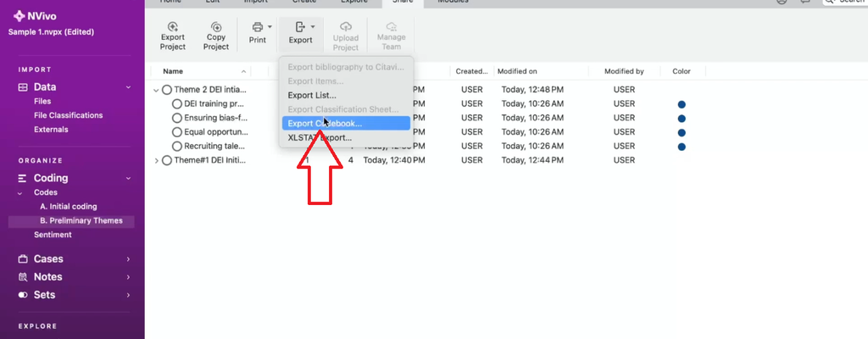Click the Export toolbar icon
Viewport: 868px width, 339px height.
pos(301,26)
